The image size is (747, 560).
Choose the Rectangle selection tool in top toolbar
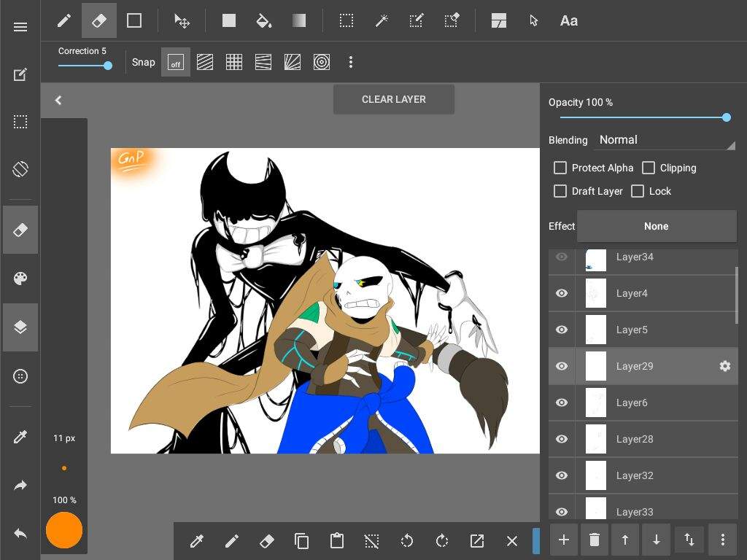click(347, 21)
